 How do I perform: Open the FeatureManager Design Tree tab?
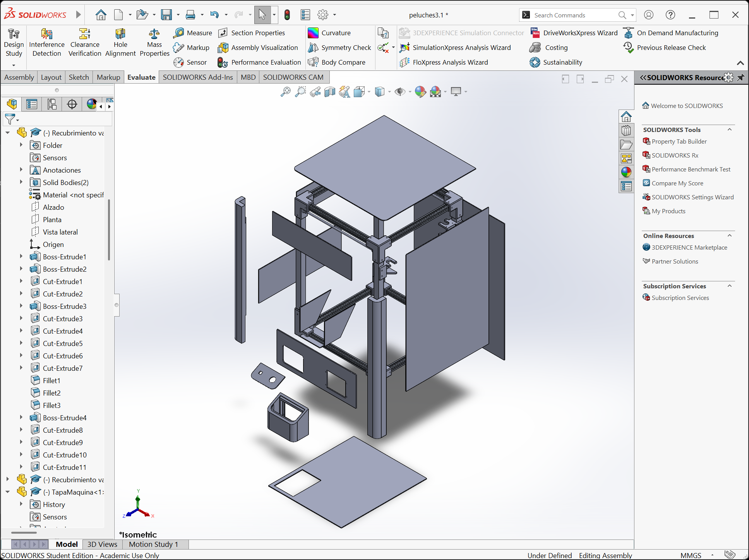point(12,104)
